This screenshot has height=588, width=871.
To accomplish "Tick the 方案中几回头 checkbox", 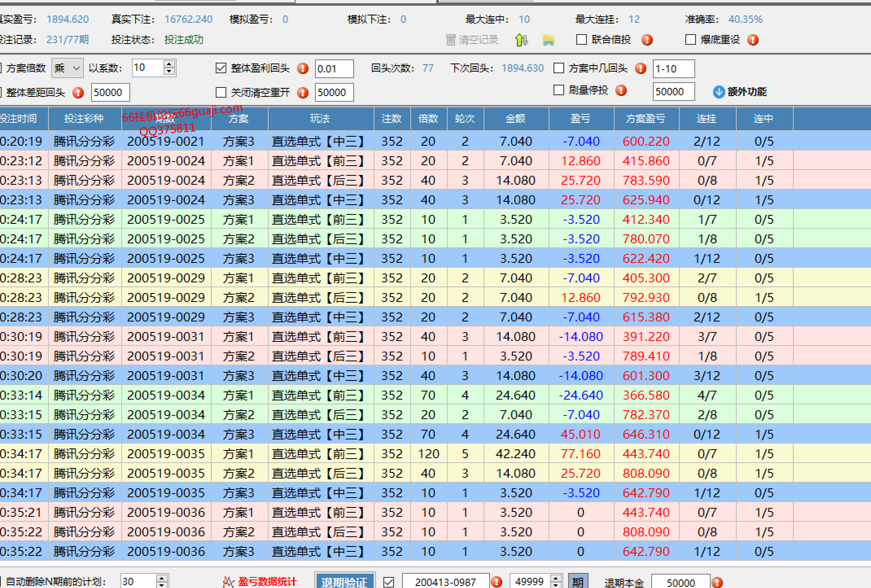I will (x=559, y=68).
